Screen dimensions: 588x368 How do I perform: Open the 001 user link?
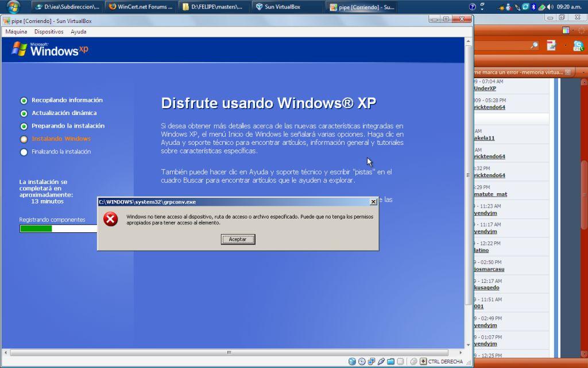click(479, 306)
